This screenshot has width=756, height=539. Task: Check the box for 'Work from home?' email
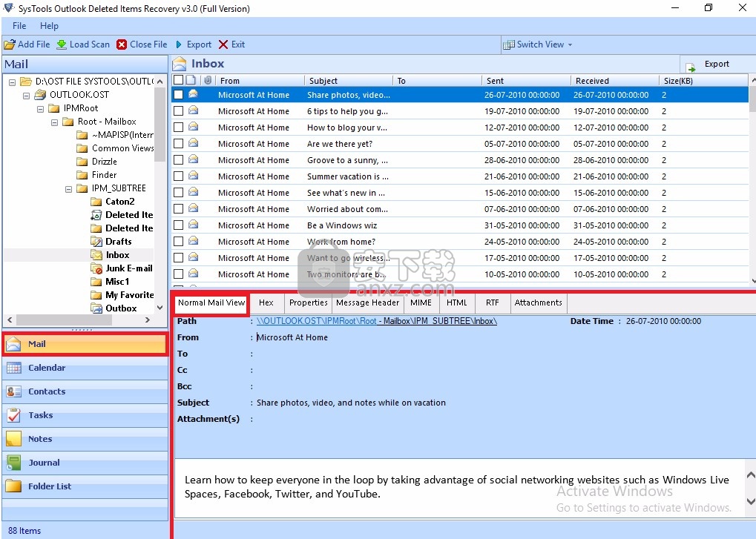pyautogui.click(x=178, y=241)
